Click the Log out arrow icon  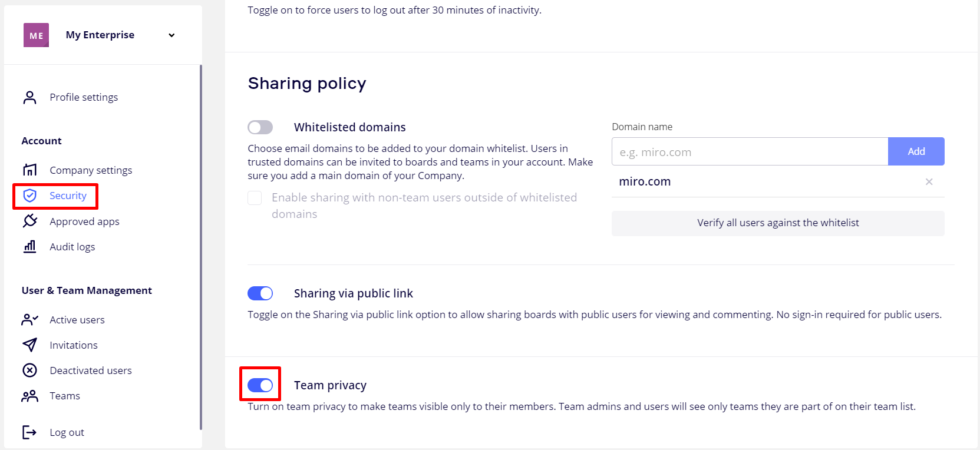pos(29,432)
